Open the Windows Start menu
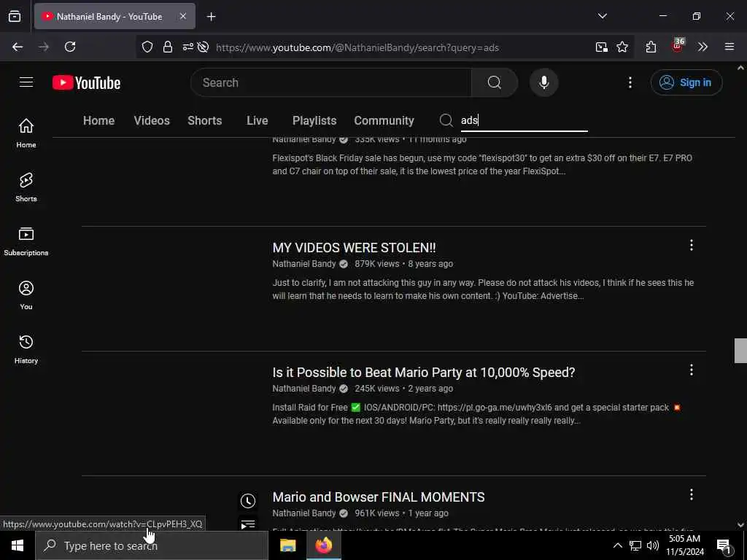 coord(18,545)
